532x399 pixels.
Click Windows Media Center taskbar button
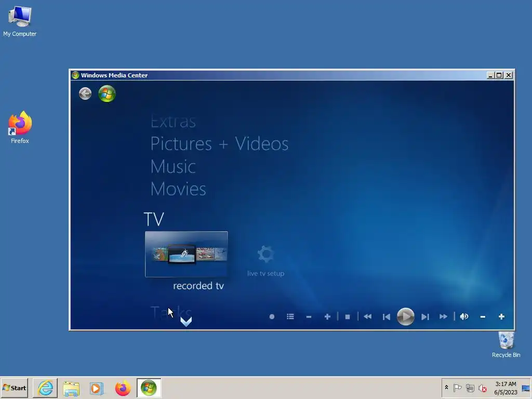click(149, 388)
